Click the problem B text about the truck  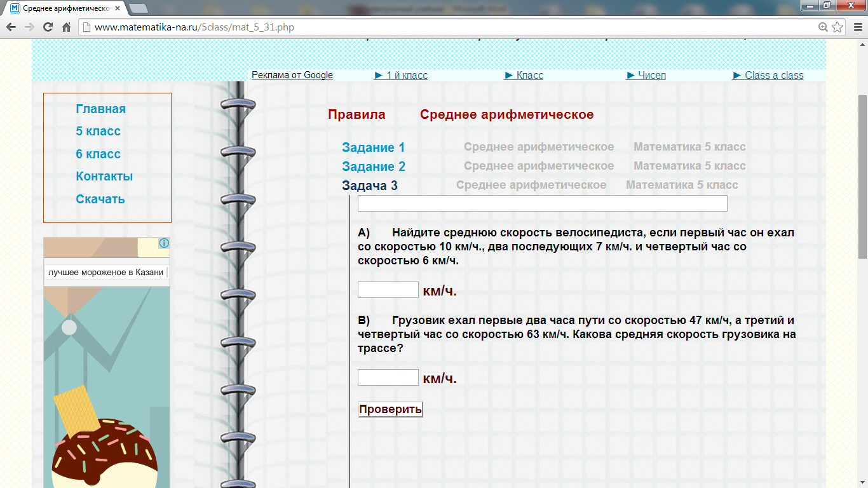[x=576, y=334]
